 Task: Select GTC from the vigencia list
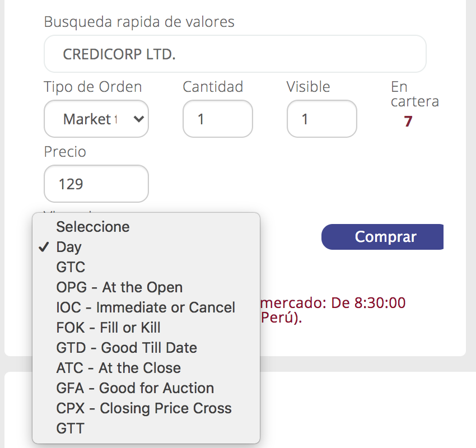(x=146, y=267)
